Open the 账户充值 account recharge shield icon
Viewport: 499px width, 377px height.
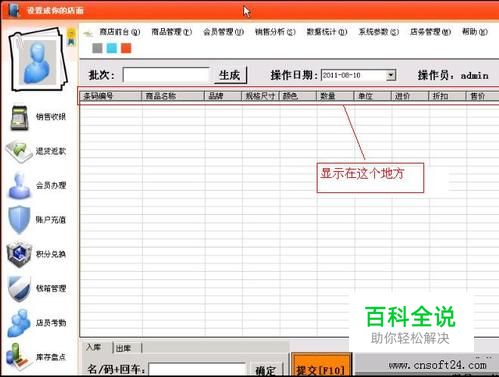[19, 219]
